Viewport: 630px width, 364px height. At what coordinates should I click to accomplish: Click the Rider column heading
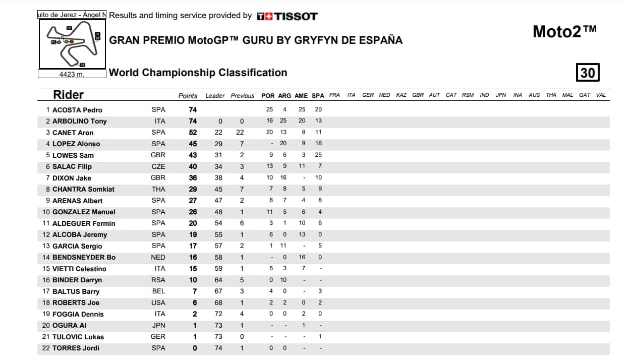pos(68,95)
